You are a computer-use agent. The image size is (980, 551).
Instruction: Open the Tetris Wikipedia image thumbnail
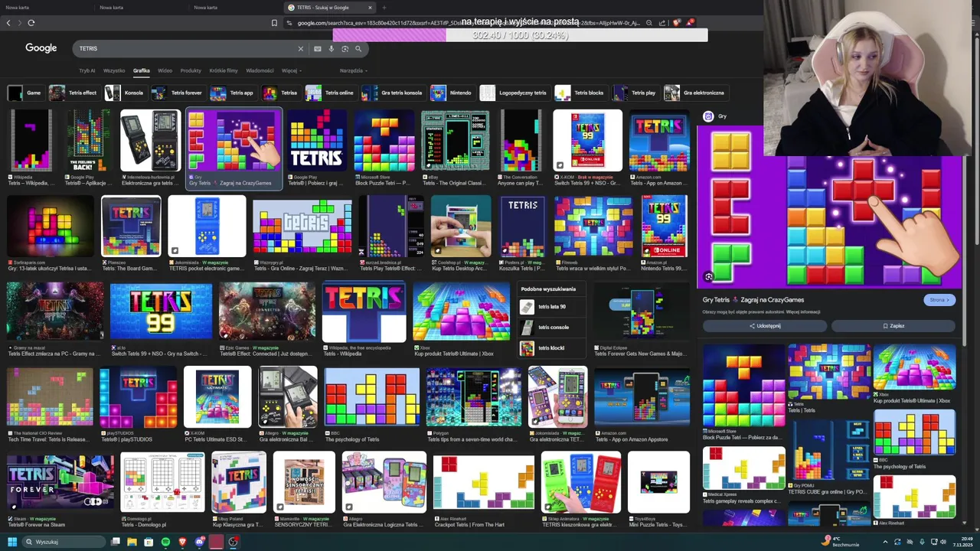(31, 140)
